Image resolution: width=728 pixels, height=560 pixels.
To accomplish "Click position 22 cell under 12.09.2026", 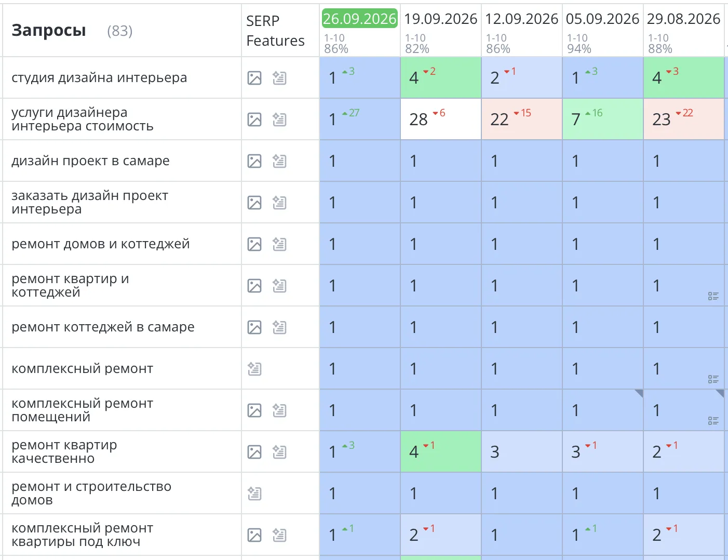I will pos(522,119).
